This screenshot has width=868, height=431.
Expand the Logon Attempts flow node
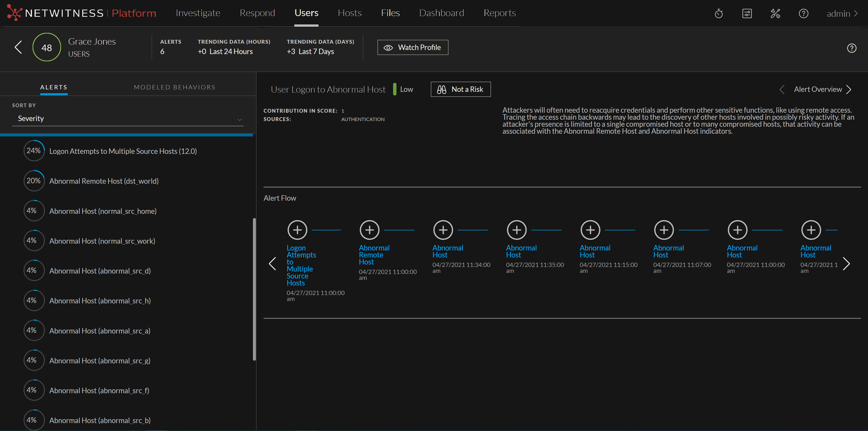coord(297,230)
